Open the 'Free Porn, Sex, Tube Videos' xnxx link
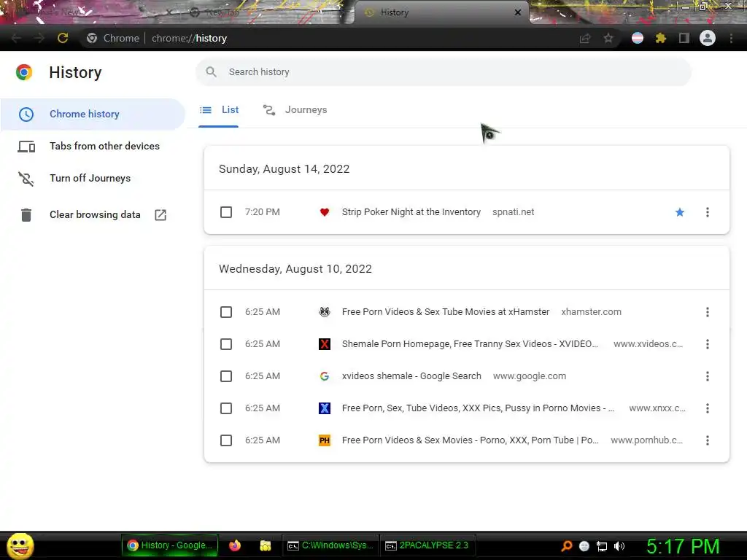This screenshot has height=560, width=747. [478, 408]
